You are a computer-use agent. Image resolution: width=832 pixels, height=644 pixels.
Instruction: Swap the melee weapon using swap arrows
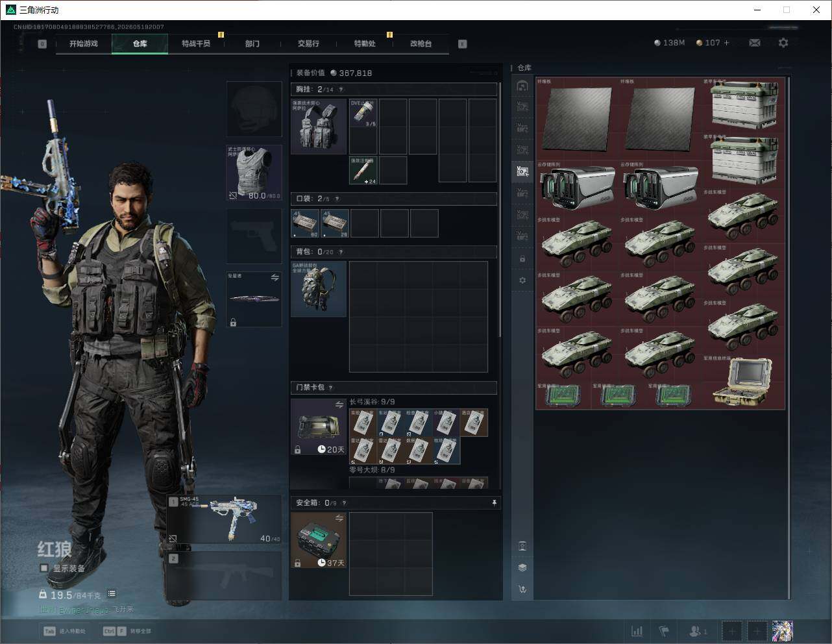275,277
